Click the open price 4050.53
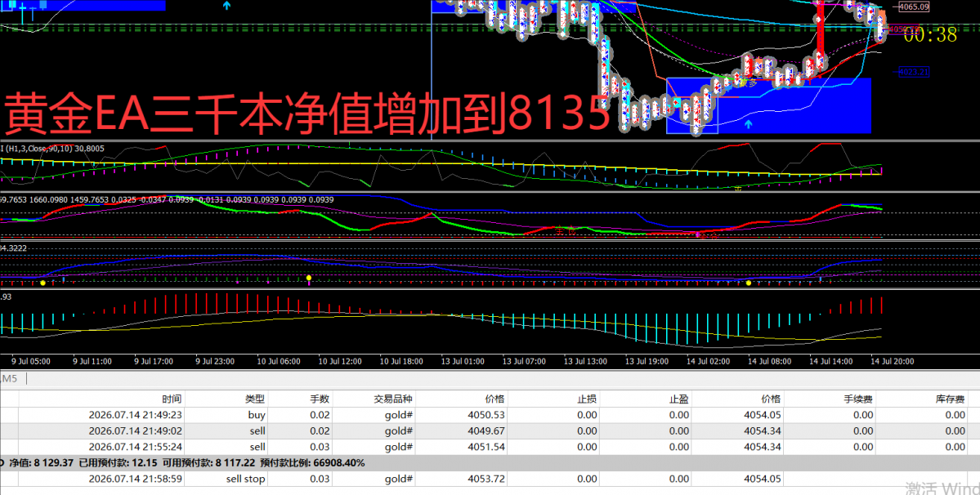Screen dimensions: 980x495 (x=486, y=415)
